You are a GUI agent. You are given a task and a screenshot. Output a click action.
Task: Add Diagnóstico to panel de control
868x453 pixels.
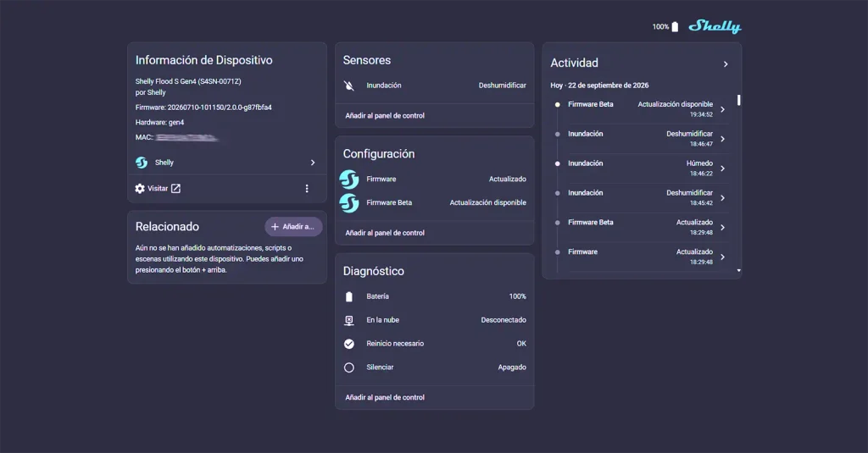point(385,397)
